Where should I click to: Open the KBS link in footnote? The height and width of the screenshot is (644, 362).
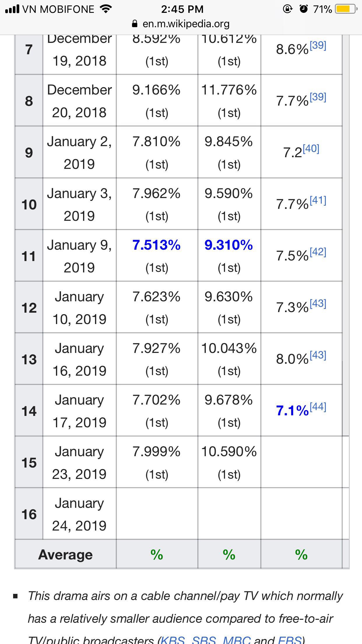[x=173, y=640]
